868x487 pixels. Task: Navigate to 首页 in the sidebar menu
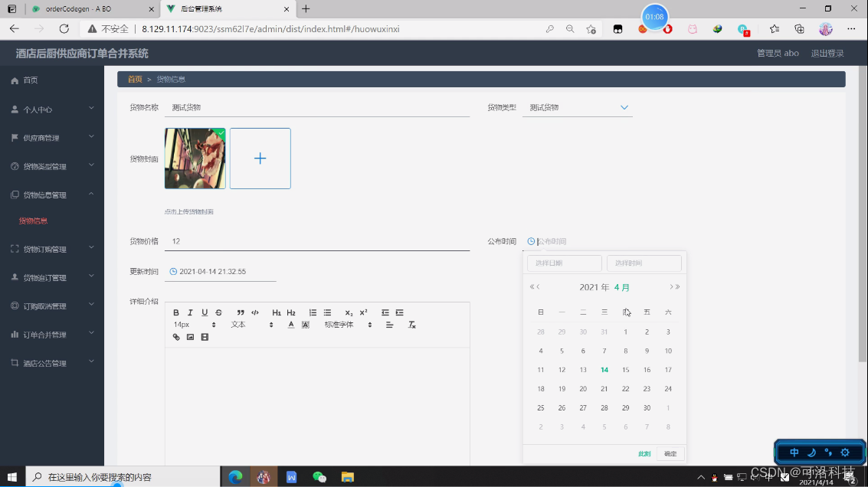click(32, 80)
